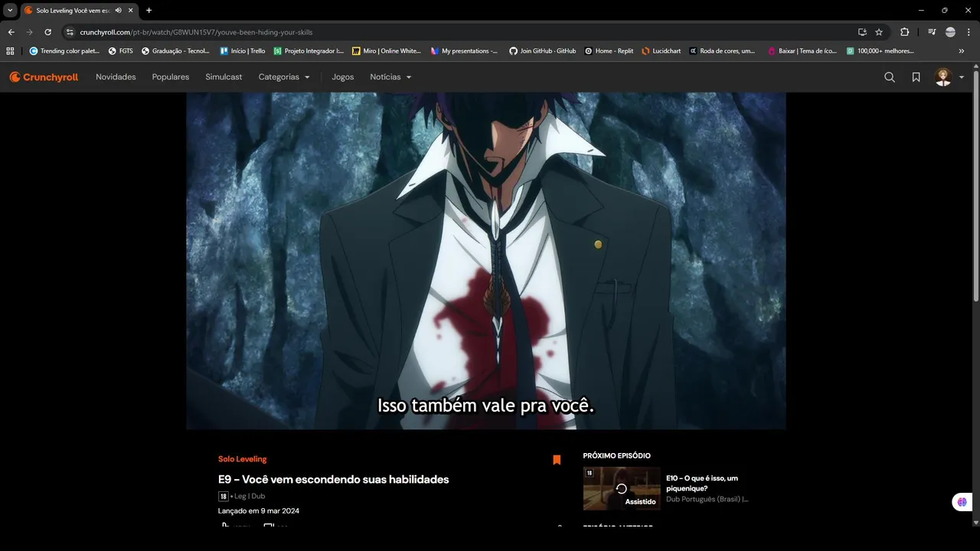Click the PRÓXIMO EPISÓDIO heading
980x551 pixels.
617,456
